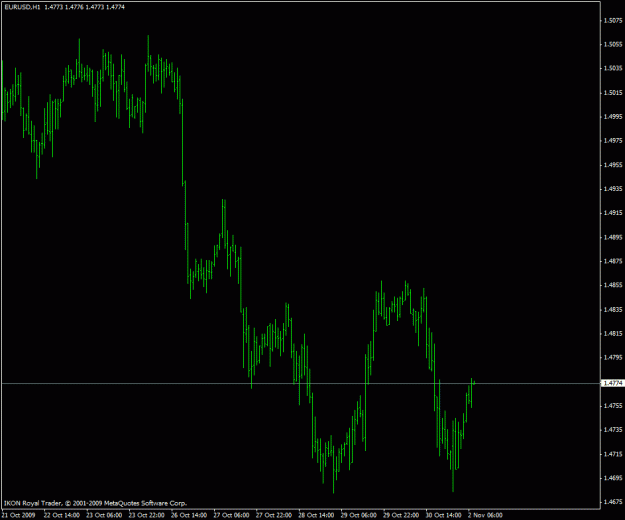The height and width of the screenshot is (520, 625).
Task: Click the 2 Nov 06:00 time label
Action: (x=485, y=515)
